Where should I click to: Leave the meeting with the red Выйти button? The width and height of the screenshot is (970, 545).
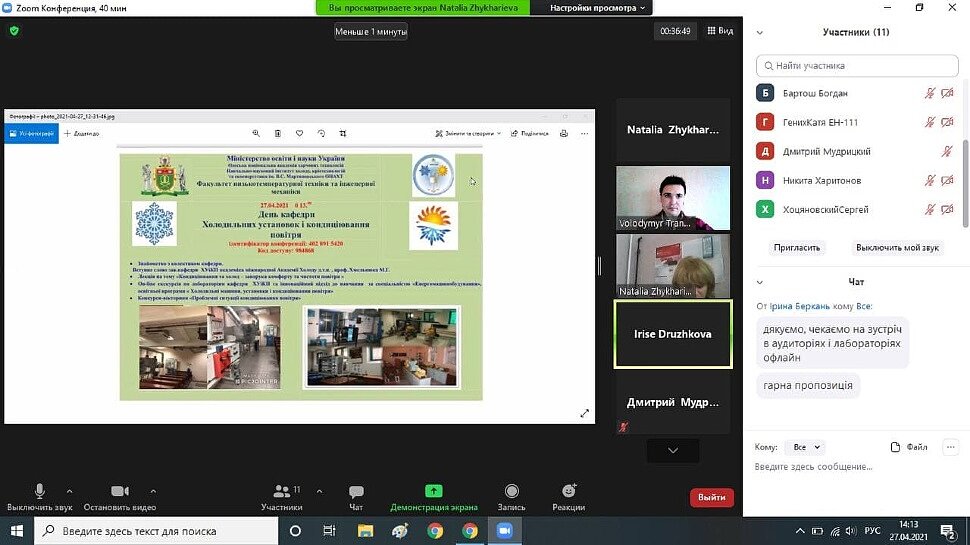coord(711,497)
